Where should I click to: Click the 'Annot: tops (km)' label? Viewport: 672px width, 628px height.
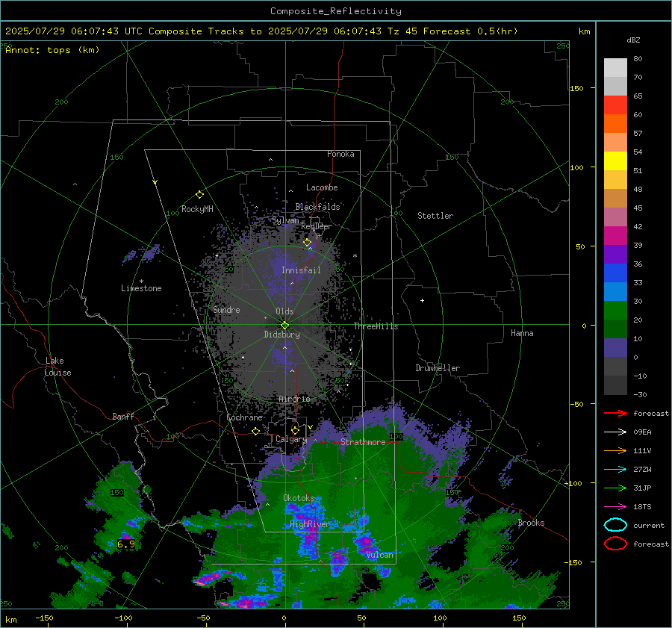point(52,50)
